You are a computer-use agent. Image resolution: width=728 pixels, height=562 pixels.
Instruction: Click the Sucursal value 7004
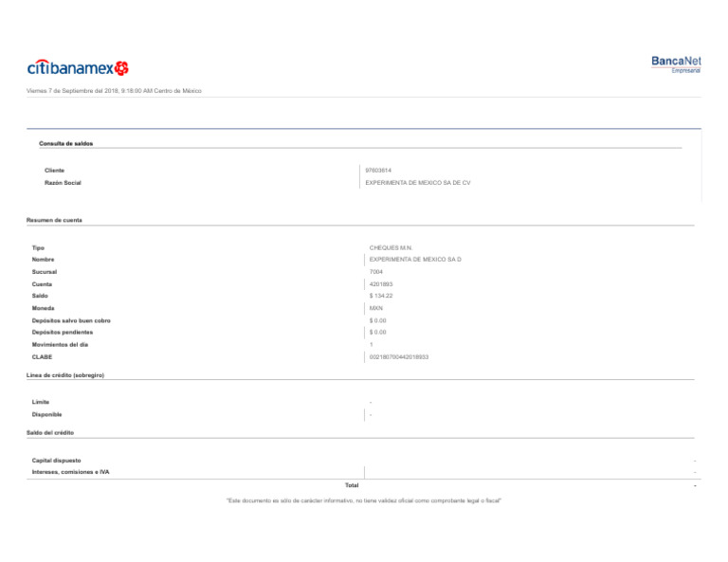(x=376, y=272)
